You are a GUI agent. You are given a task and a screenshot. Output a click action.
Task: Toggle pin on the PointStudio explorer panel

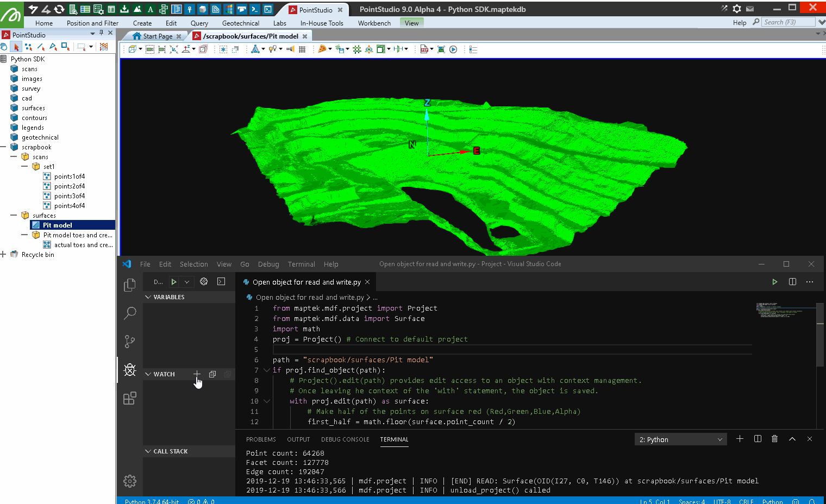click(x=101, y=33)
